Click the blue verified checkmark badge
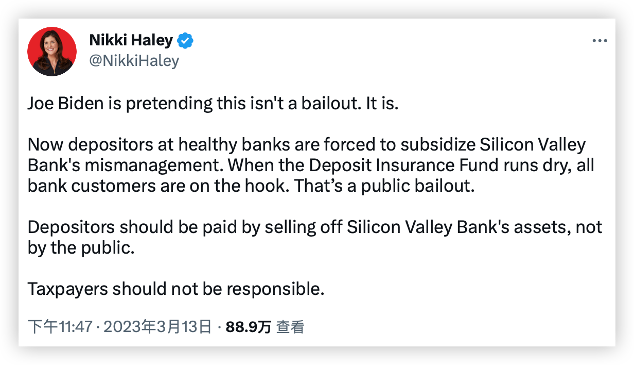This screenshot has height=366, width=634. (185, 40)
